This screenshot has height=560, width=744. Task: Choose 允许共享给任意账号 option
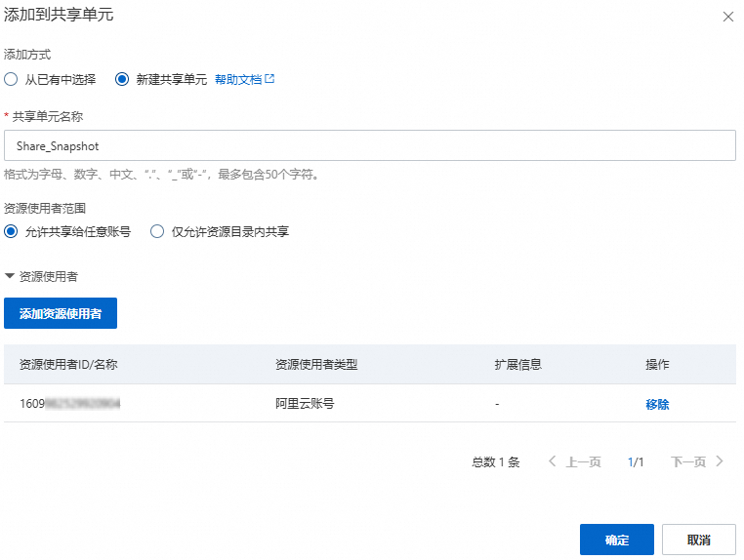click(x=11, y=231)
